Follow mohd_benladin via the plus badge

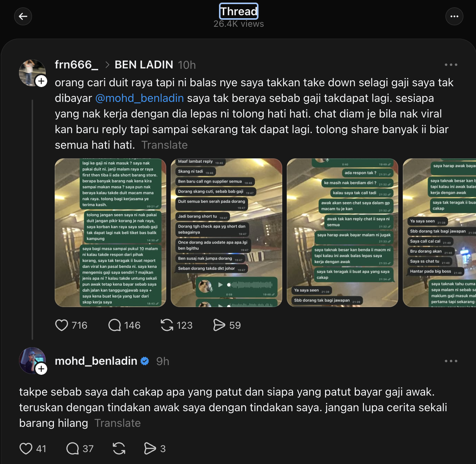pyautogui.click(x=41, y=369)
